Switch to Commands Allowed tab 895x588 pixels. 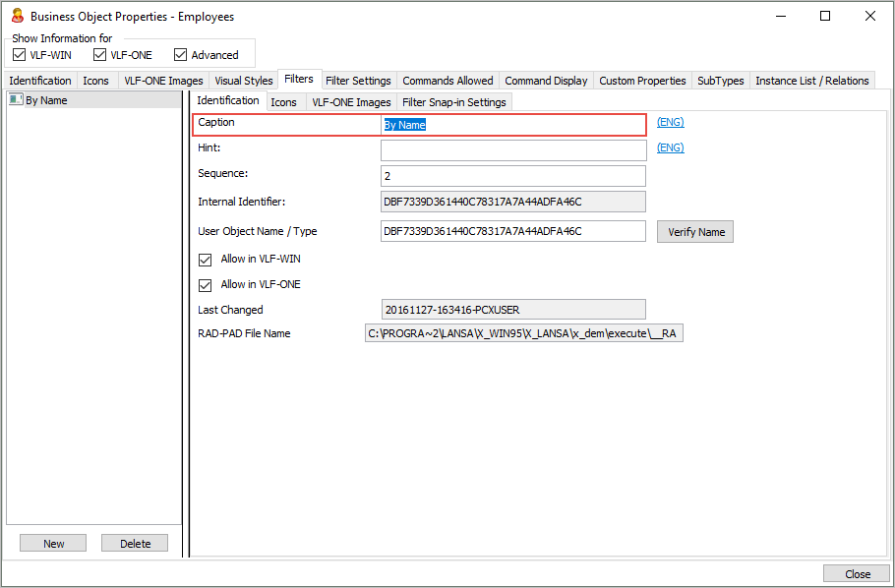(447, 81)
